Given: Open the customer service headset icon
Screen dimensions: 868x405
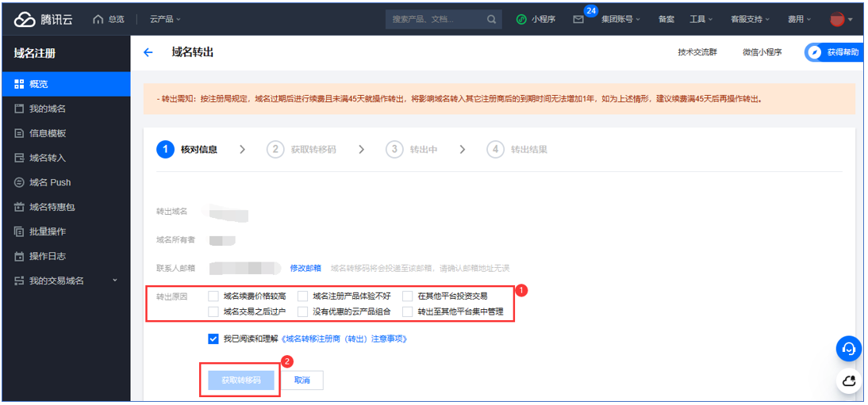Looking at the screenshot, I should [x=848, y=348].
